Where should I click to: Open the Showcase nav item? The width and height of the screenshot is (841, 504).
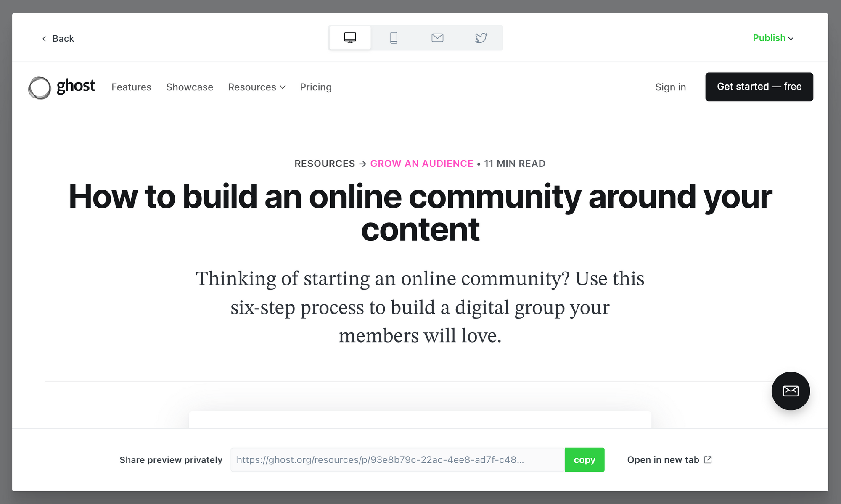tap(190, 87)
